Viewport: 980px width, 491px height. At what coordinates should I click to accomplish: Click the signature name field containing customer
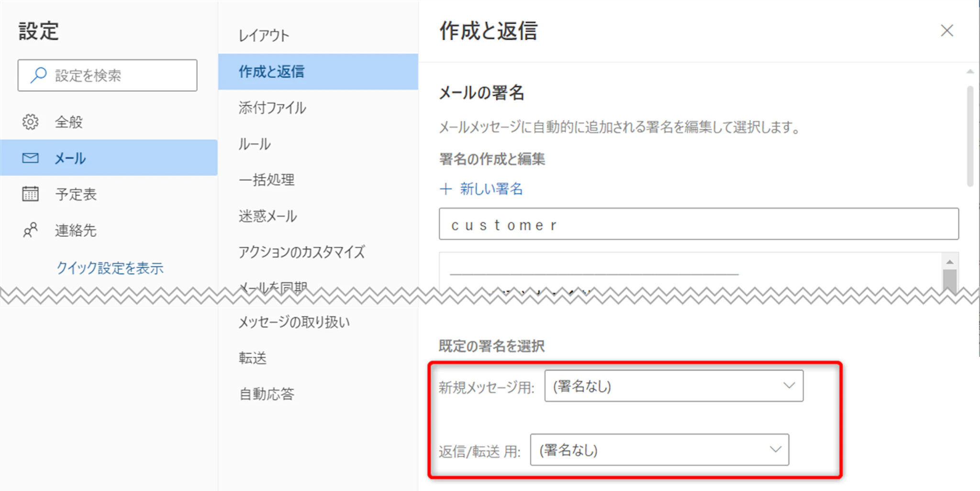pyautogui.click(x=699, y=224)
